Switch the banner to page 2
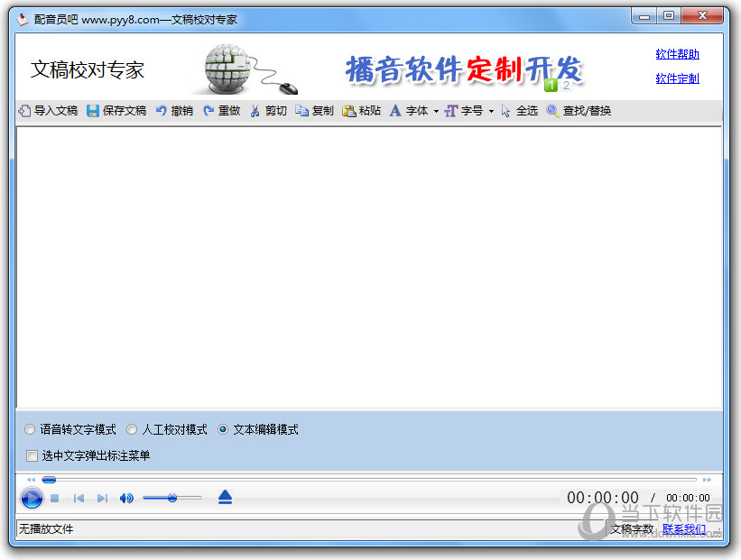 (566, 86)
